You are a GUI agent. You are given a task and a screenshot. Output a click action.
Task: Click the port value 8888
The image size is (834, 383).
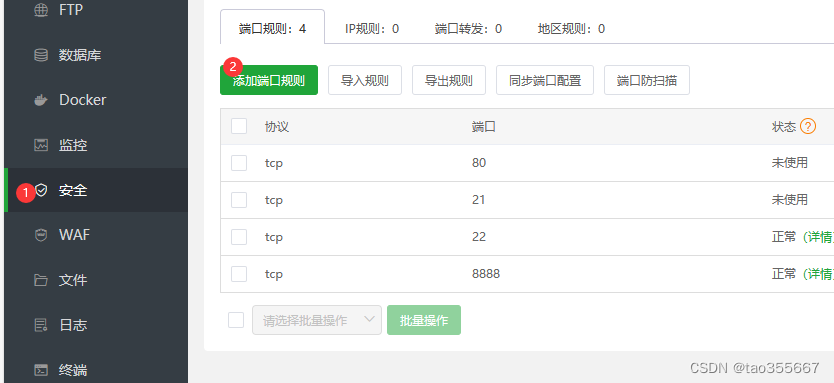tap(486, 274)
